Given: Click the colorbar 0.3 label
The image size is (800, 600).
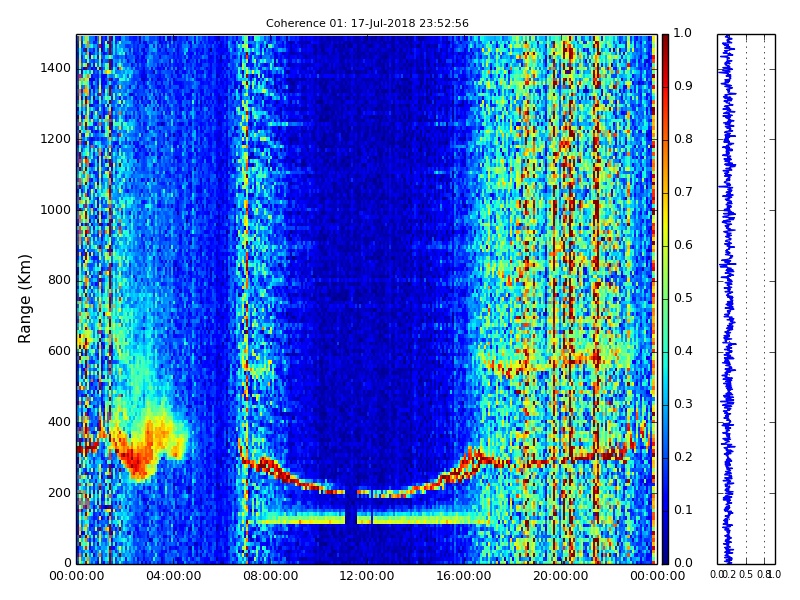Looking at the screenshot, I should click(683, 404).
